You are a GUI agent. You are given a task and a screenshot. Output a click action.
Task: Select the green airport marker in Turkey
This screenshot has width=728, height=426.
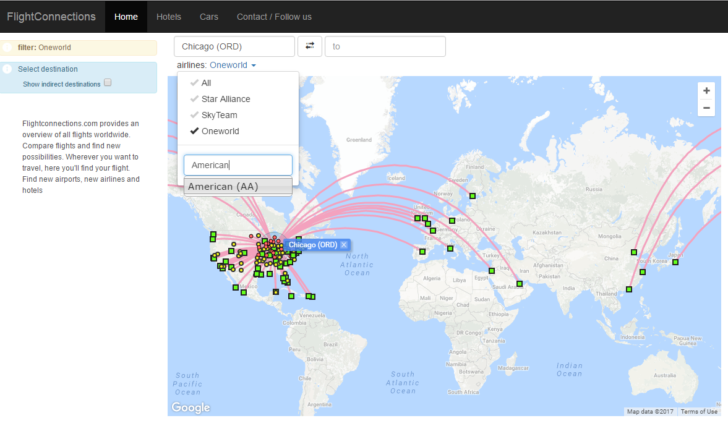[x=492, y=271]
